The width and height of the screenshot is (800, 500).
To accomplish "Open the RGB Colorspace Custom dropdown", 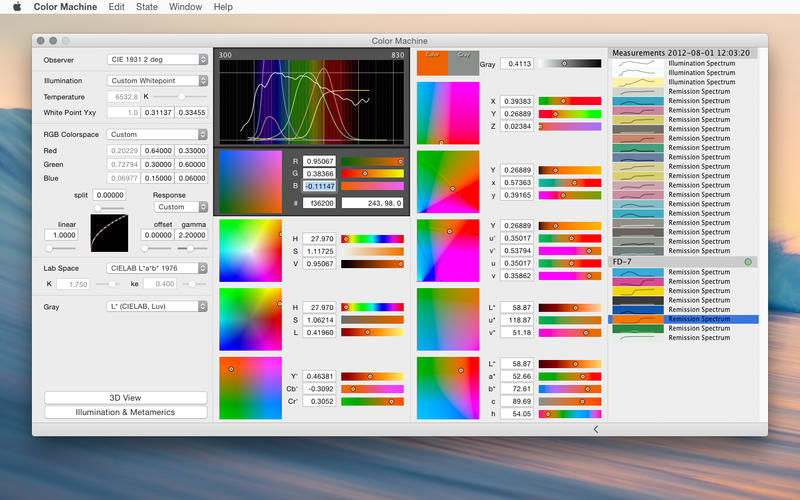I will [x=157, y=134].
